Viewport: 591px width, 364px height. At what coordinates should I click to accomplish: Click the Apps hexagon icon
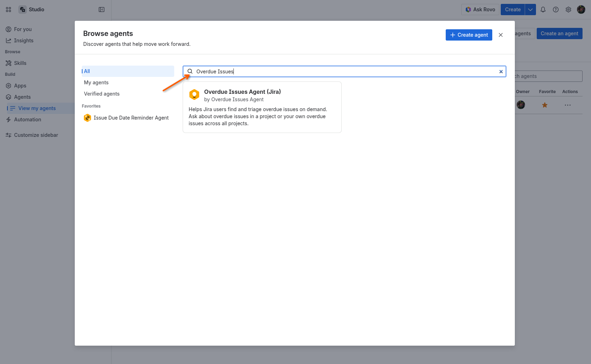[x=8, y=86]
